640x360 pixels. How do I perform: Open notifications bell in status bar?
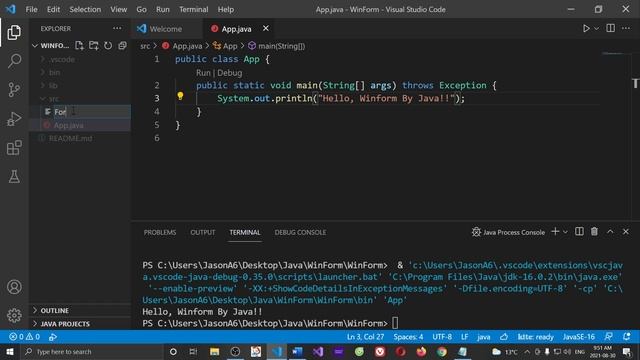click(x=627, y=337)
